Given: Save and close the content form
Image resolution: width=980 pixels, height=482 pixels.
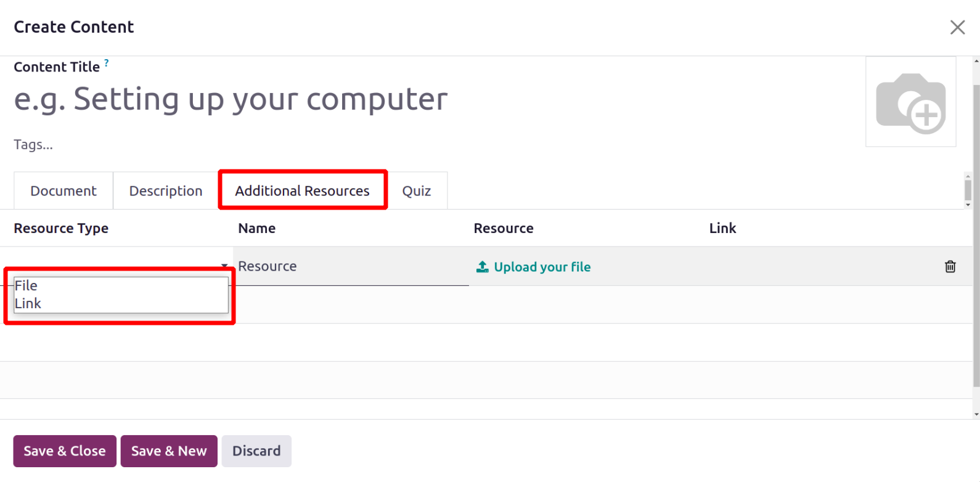Looking at the screenshot, I should [x=65, y=451].
